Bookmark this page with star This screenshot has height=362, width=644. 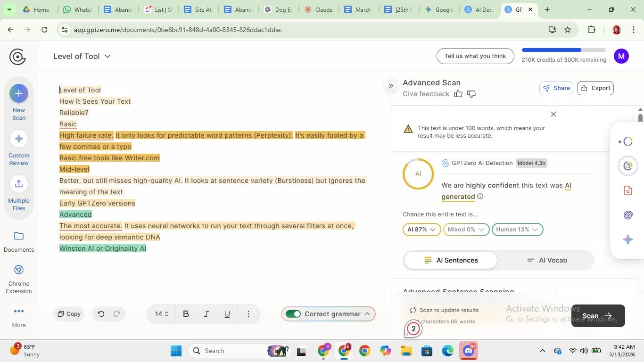pyautogui.click(x=568, y=30)
